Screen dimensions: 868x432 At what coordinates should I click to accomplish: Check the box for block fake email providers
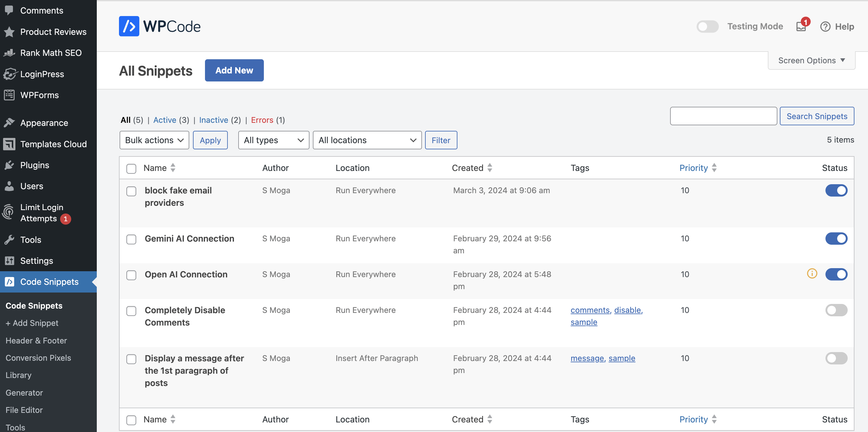[x=131, y=191]
